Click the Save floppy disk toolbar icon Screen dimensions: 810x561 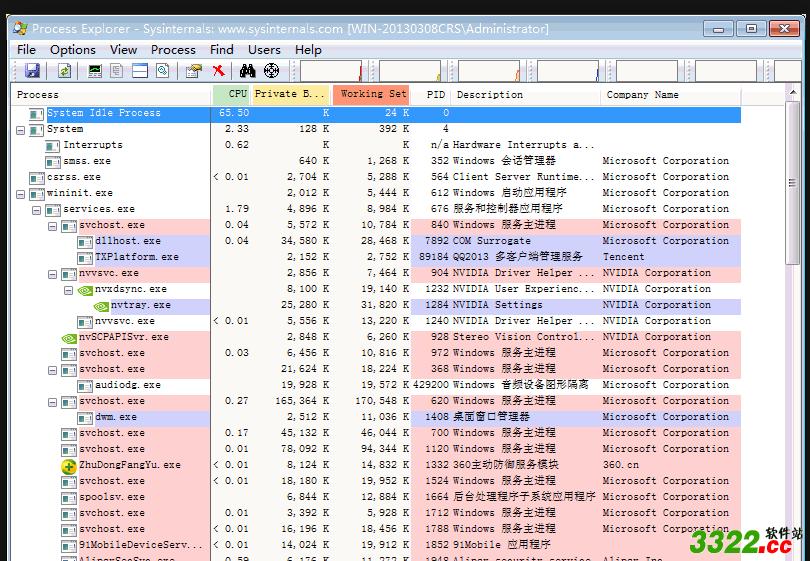32,71
